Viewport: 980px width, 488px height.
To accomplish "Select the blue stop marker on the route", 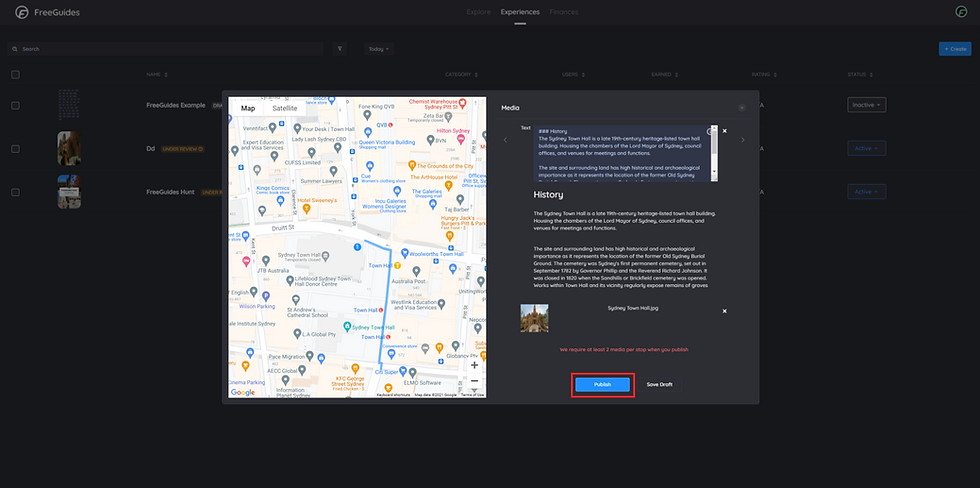I will pyautogui.click(x=358, y=247).
